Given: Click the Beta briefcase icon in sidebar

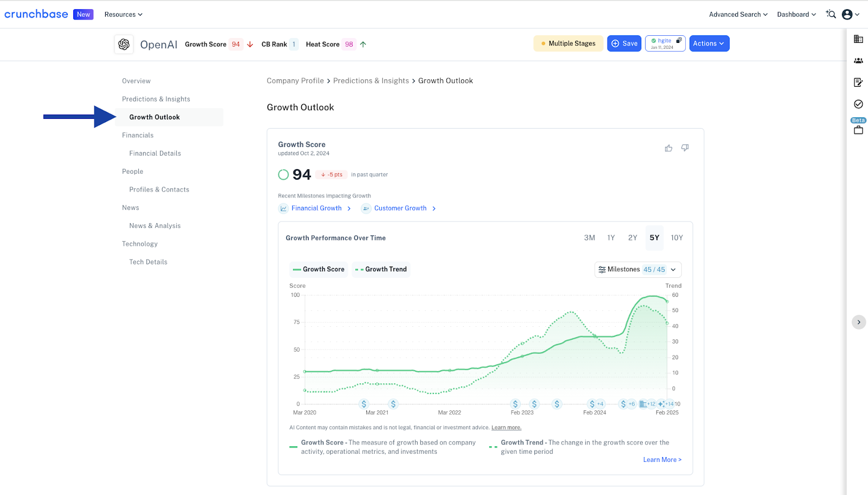Looking at the screenshot, I should 858,130.
